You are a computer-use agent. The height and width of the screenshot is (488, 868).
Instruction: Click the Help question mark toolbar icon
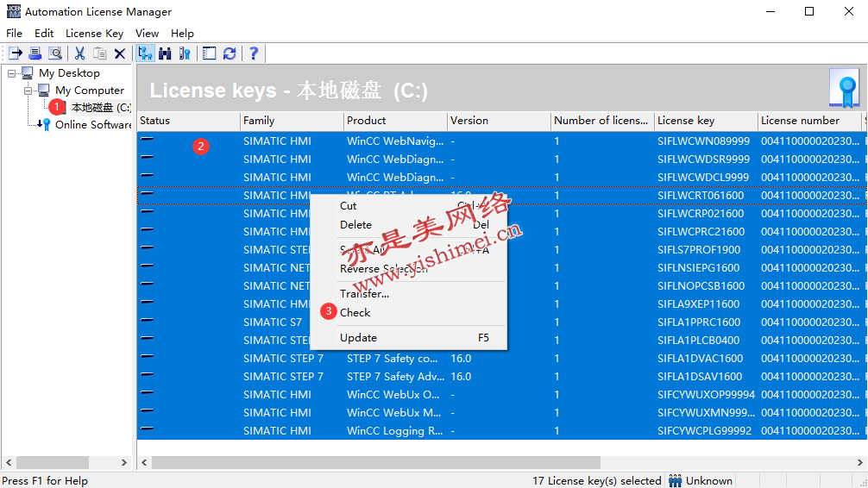click(254, 53)
